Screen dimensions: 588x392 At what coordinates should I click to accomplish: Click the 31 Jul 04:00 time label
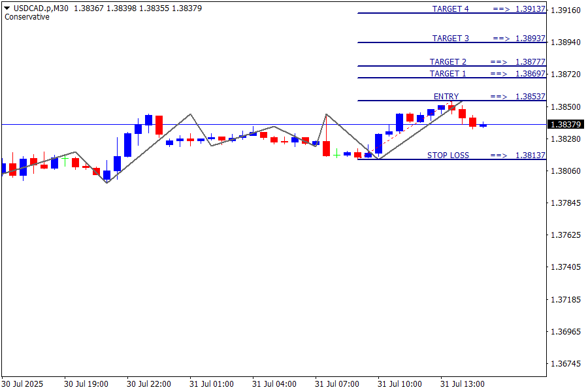(274, 384)
